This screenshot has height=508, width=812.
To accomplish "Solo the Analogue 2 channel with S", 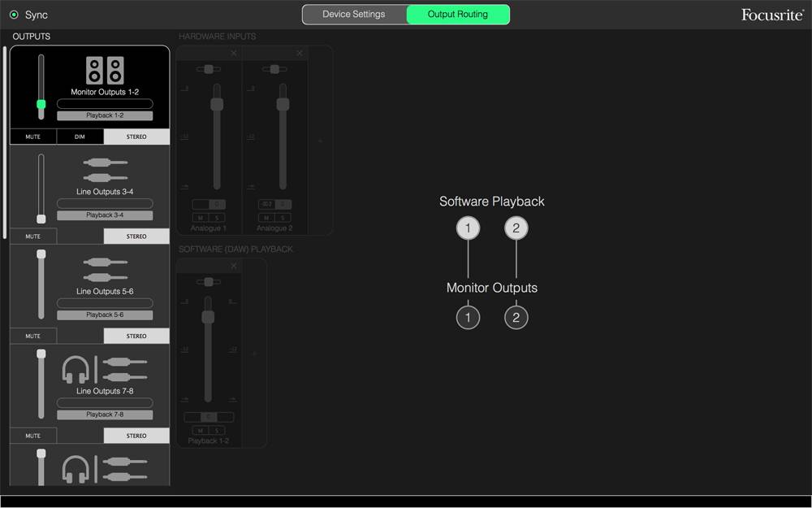I will coord(283,218).
